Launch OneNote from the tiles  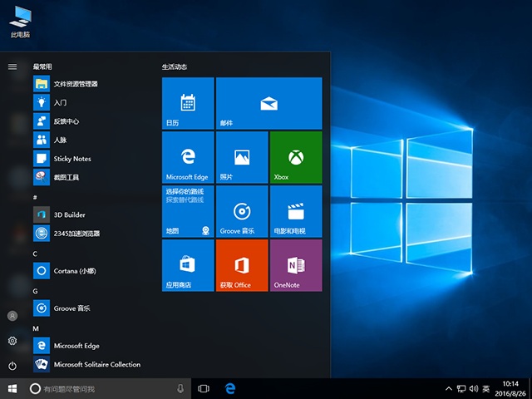tap(295, 265)
